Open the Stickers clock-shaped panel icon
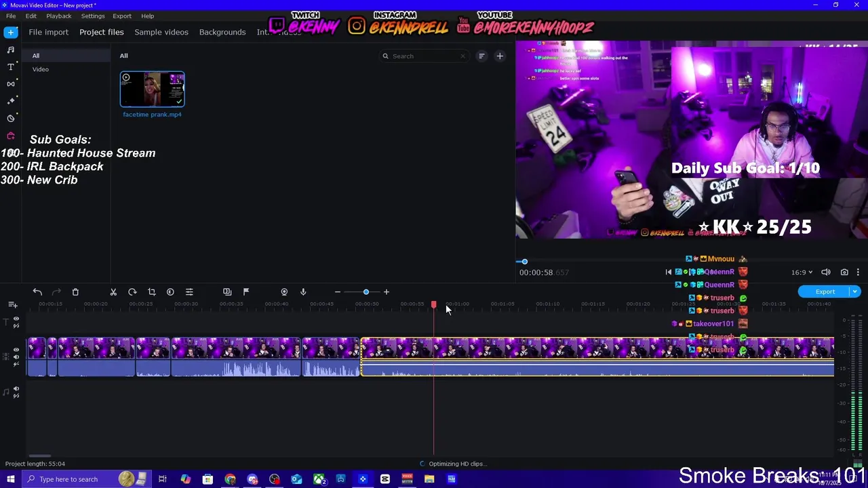This screenshot has height=488, width=868. (11, 118)
